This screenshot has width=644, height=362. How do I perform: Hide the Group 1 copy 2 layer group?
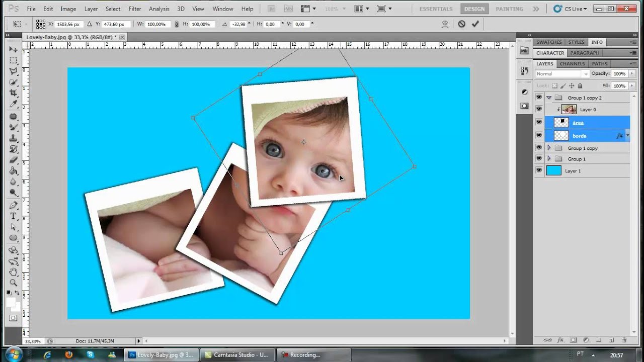(x=539, y=98)
